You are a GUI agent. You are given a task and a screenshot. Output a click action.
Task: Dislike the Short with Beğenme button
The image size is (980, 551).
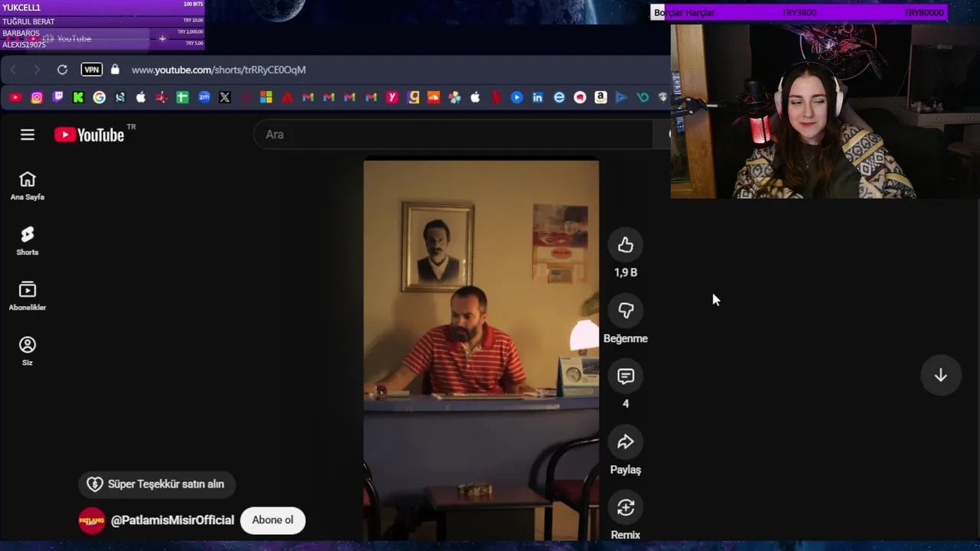(626, 311)
